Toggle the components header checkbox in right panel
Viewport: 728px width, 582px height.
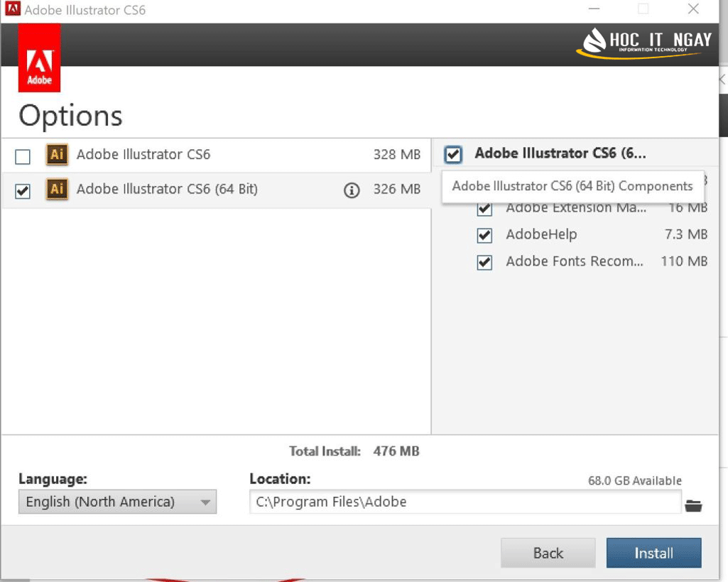452,154
